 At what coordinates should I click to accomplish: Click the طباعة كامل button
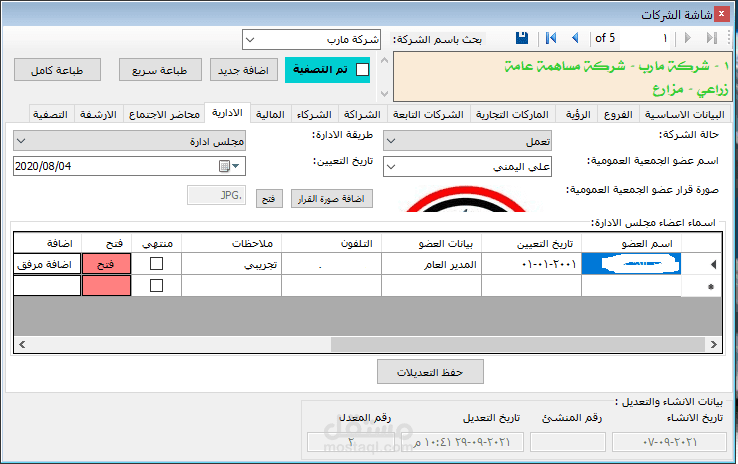[x=57, y=70]
